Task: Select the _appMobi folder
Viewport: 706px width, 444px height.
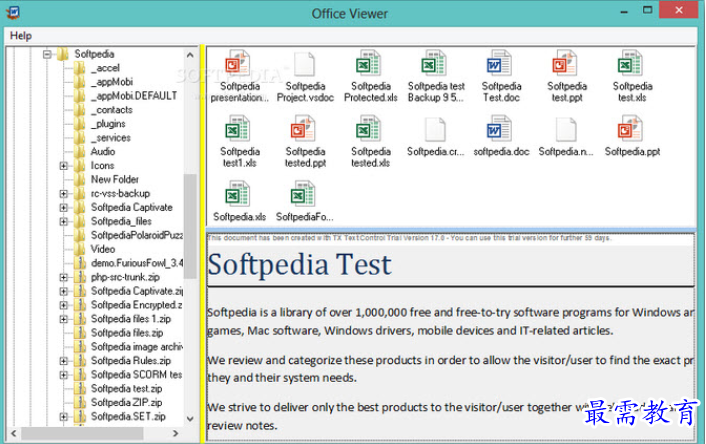Action: pyautogui.click(x=112, y=82)
